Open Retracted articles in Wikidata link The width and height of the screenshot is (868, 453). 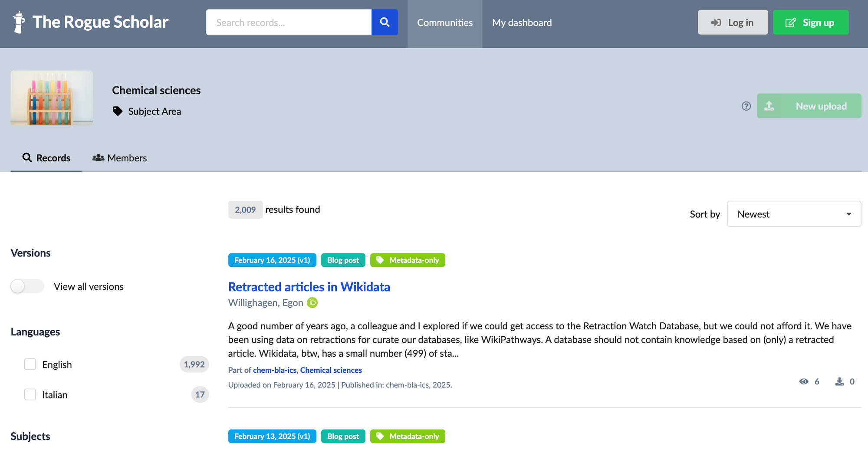(x=309, y=287)
